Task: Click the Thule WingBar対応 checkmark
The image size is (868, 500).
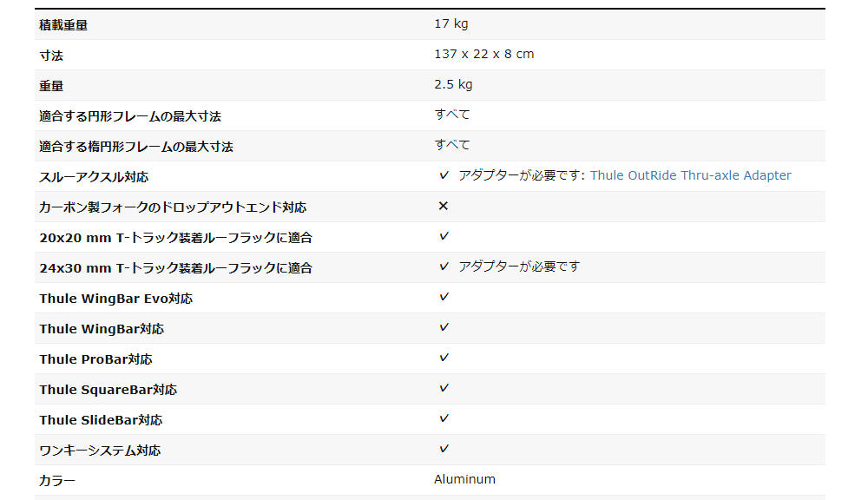Action: [x=444, y=328]
